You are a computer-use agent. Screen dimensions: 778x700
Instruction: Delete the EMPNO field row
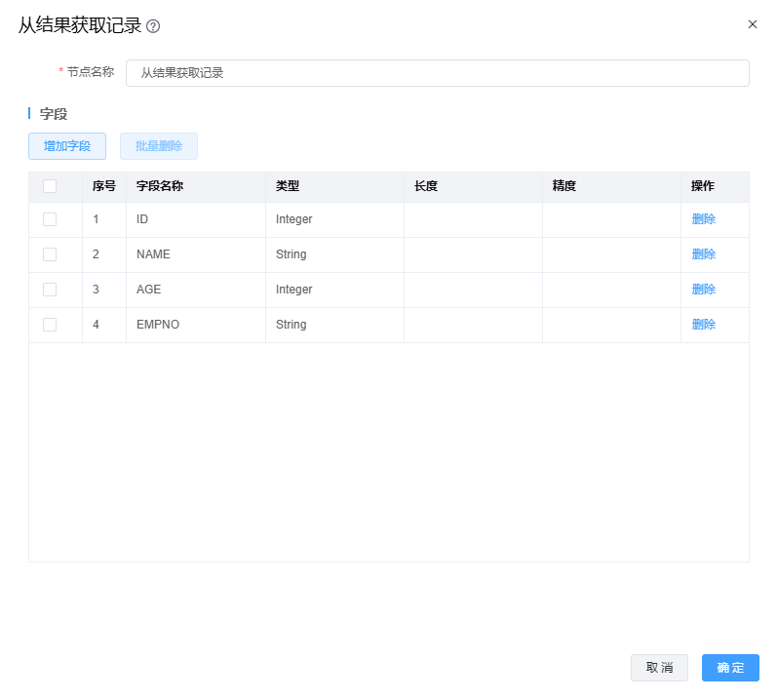pyautogui.click(x=703, y=325)
